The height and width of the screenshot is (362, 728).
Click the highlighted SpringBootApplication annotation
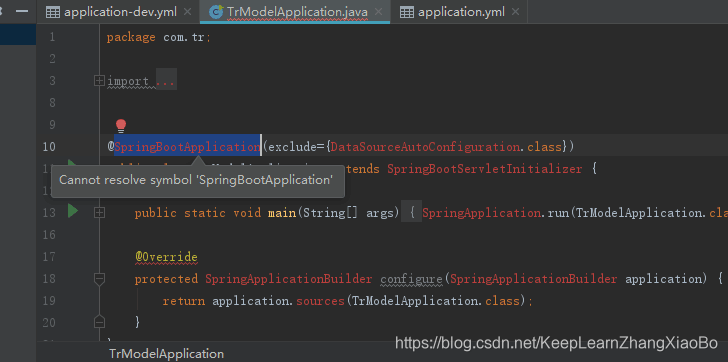[187, 147]
